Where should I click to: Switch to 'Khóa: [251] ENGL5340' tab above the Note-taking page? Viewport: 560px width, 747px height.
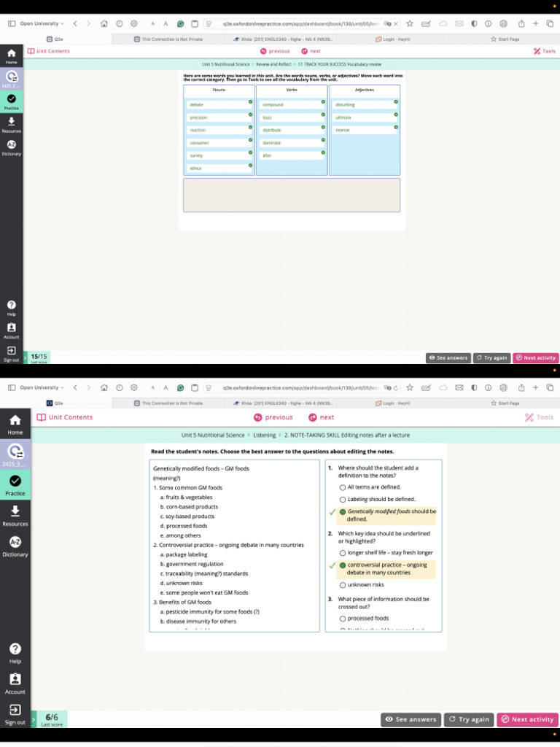click(281, 403)
